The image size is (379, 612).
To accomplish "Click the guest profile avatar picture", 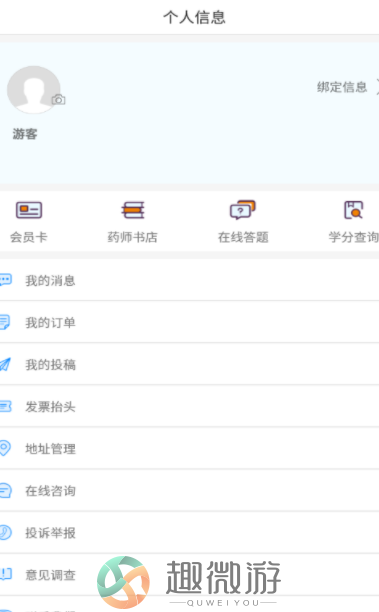I will coord(34,90).
